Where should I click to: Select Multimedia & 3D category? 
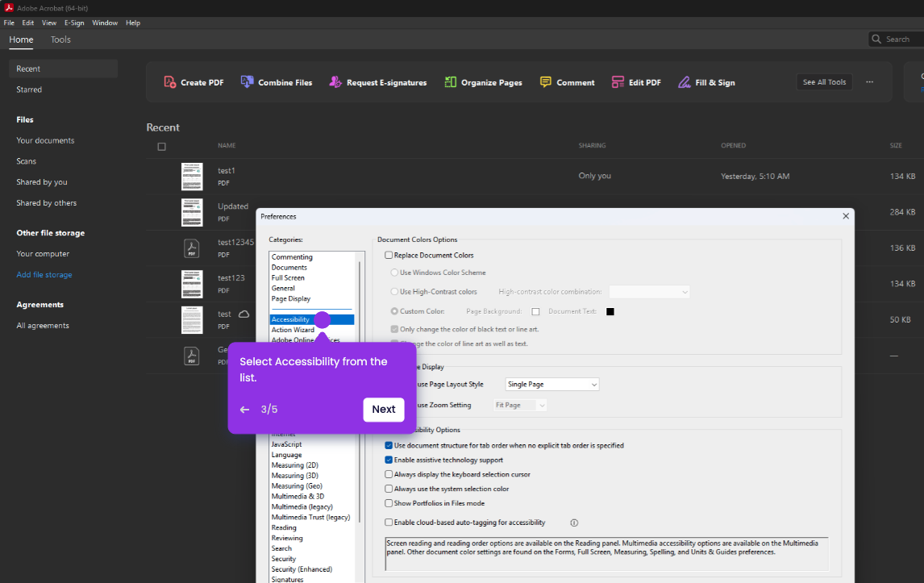298,497
